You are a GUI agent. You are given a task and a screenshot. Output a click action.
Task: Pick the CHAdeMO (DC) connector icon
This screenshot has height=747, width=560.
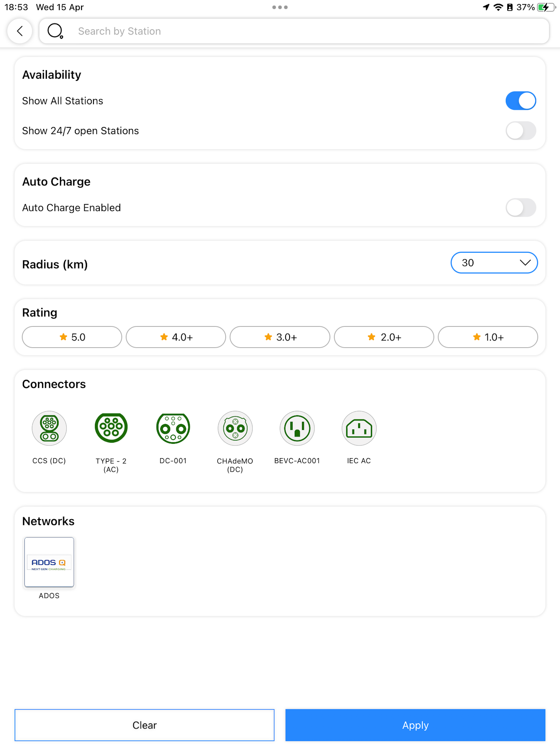point(235,428)
